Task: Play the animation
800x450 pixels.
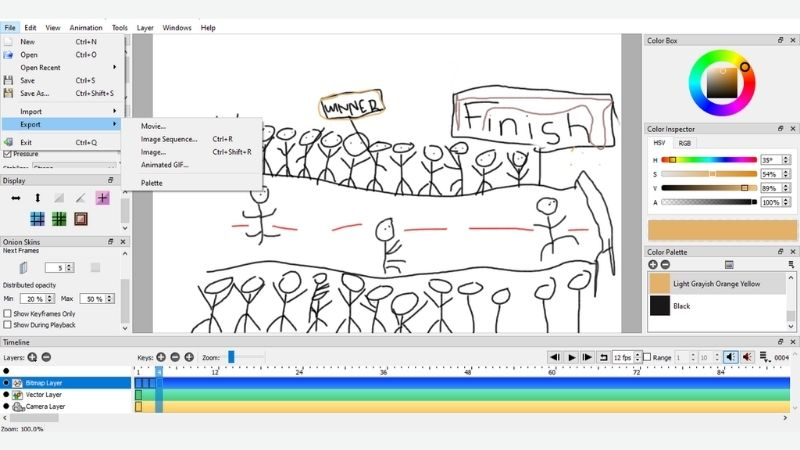Action: (x=571, y=357)
